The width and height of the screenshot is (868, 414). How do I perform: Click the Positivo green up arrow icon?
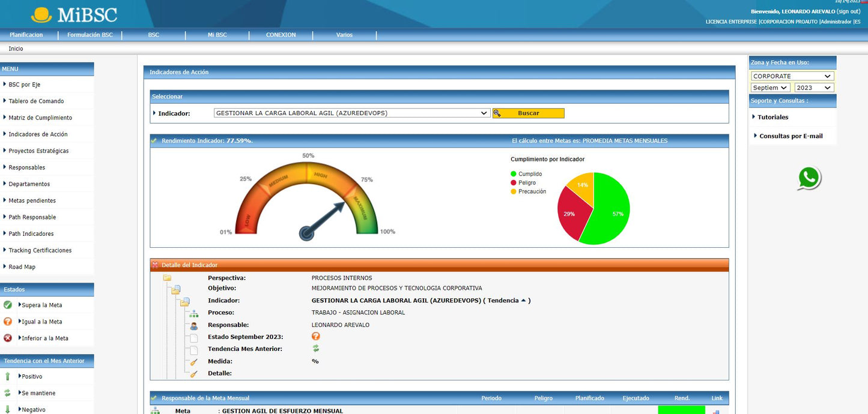(x=8, y=377)
